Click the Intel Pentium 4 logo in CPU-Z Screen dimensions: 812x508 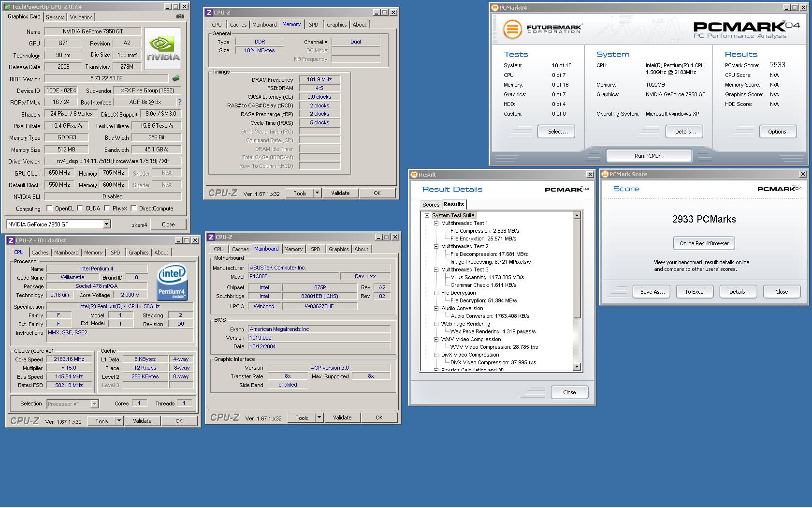click(x=172, y=282)
